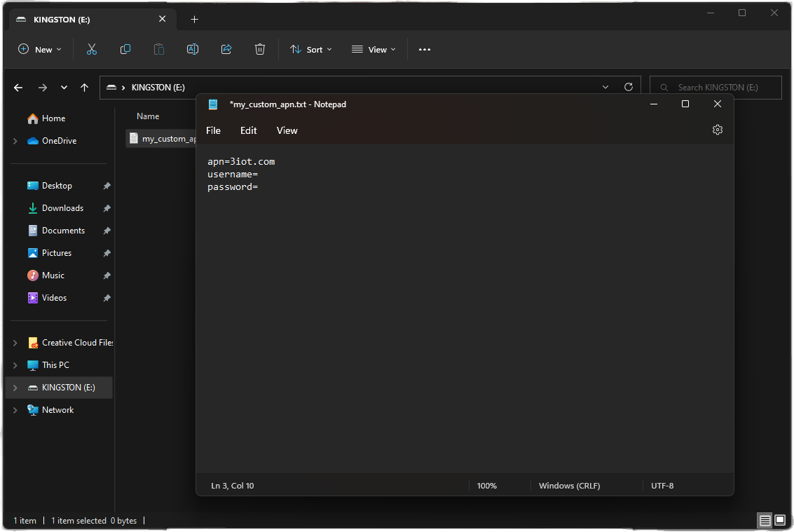Click the Cut scissors icon in Explorer toolbar
794x532 pixels.
(x=92, y=49)
